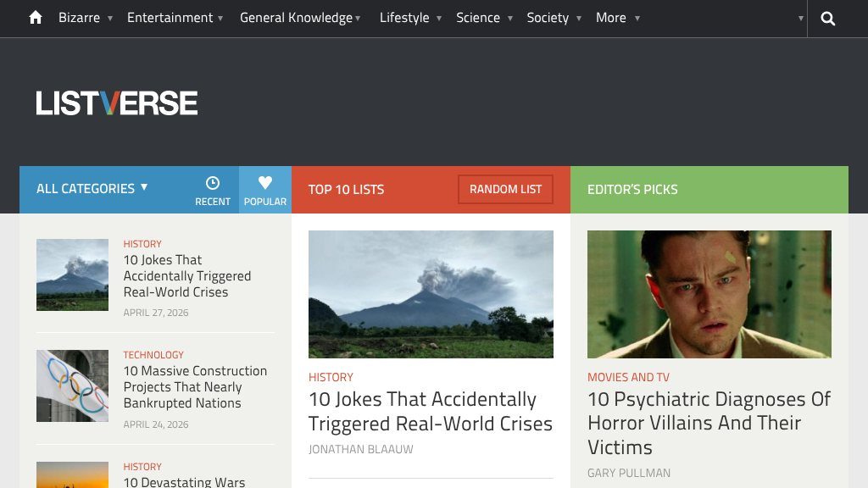Open the sunset thumbnail for Devastating Wars
Image resolution: width=868 pixels, height=488 pixels.
tap(73, 474)
